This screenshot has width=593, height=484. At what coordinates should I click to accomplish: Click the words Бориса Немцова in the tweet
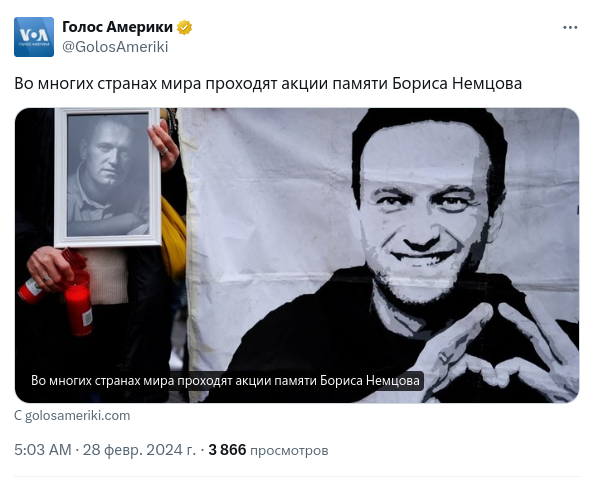point(457,84)
